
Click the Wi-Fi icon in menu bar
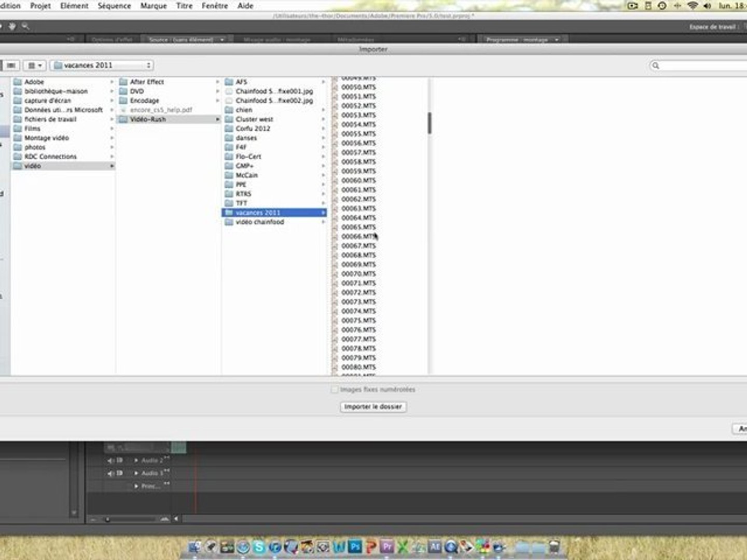pyautogui.click(x=692, y=6)
